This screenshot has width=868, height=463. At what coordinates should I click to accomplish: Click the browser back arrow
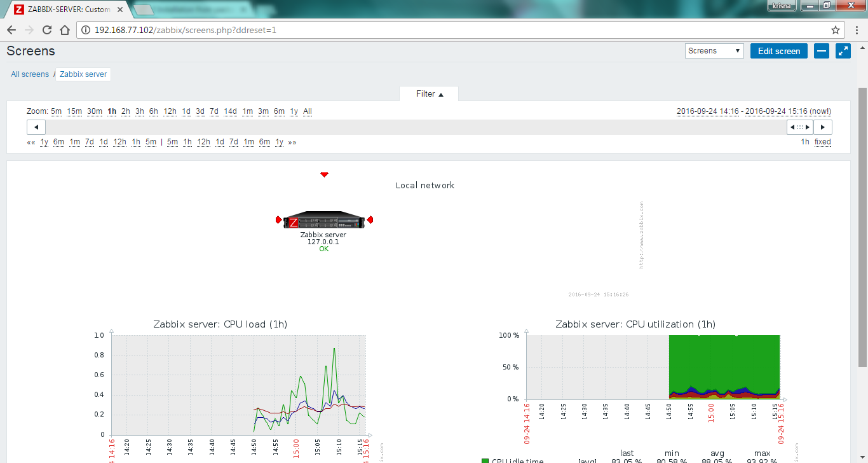click(x=11, y=30)
